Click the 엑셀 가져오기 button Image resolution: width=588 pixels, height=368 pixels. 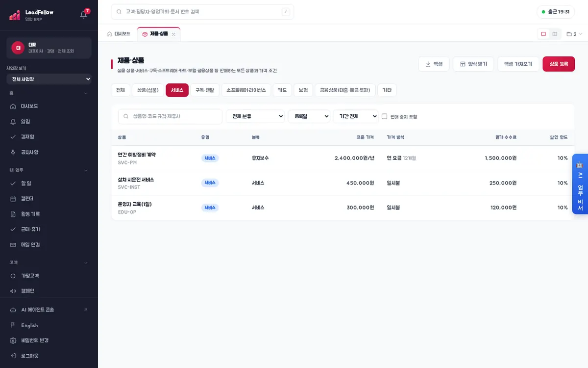click(x=518, y=64)
